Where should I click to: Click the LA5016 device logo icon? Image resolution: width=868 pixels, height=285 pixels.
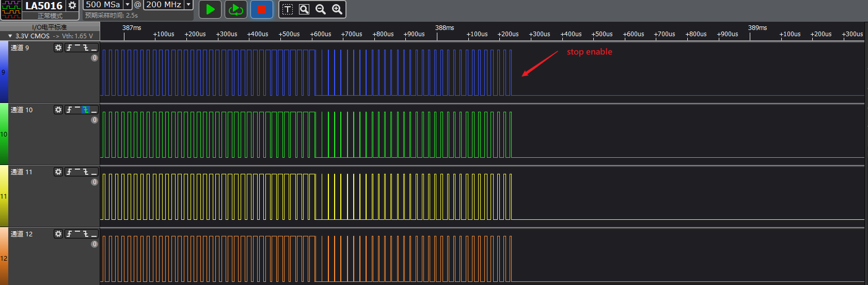click(11, 10)
